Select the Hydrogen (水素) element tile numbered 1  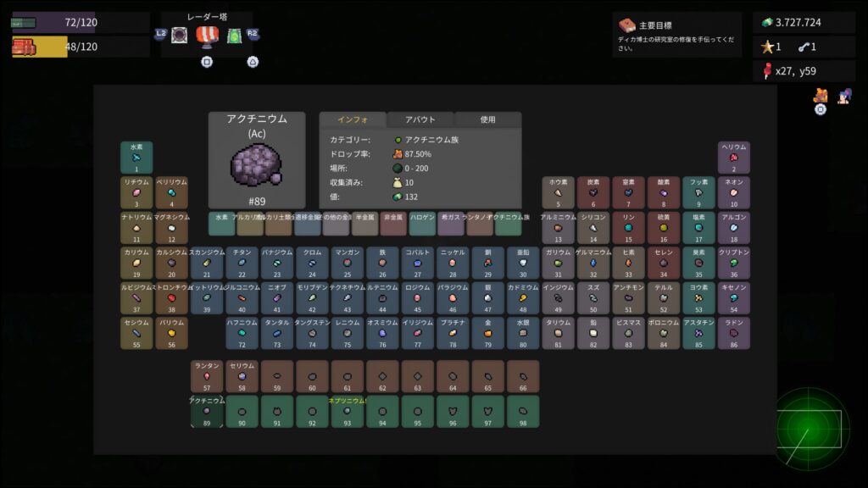click(x=136, y=158)
